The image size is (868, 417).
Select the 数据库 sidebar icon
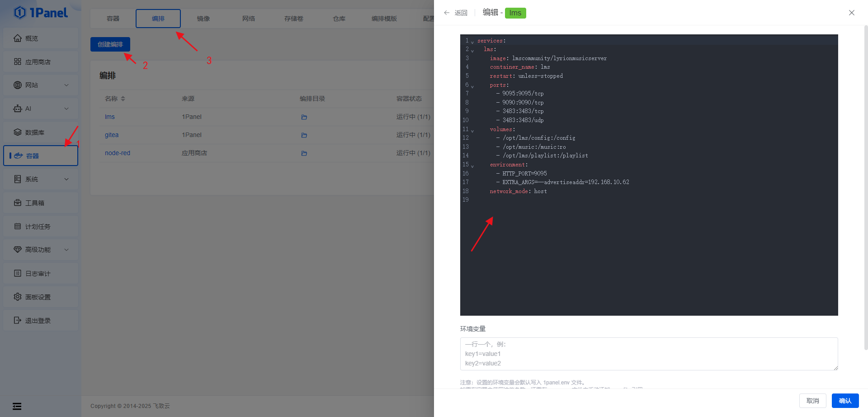(x=40, y=132)
